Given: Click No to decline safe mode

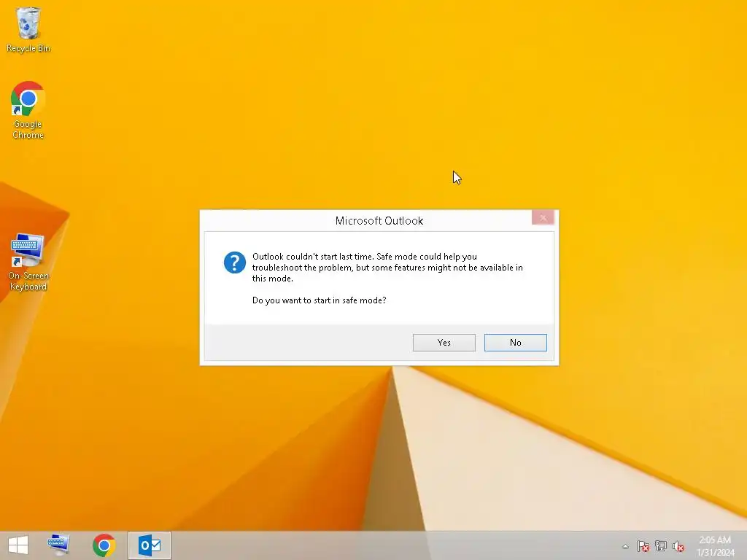Looking at the screenshot, I should 516,343.
